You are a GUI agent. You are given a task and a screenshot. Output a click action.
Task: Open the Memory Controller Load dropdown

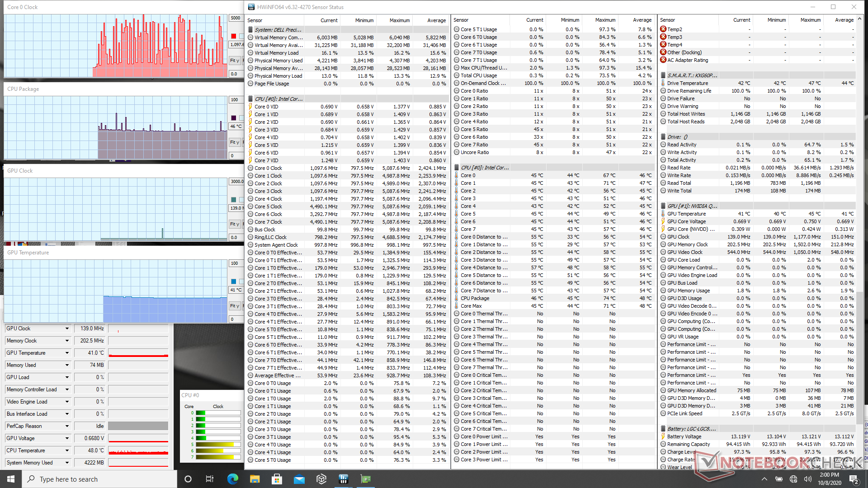point(67,389)
